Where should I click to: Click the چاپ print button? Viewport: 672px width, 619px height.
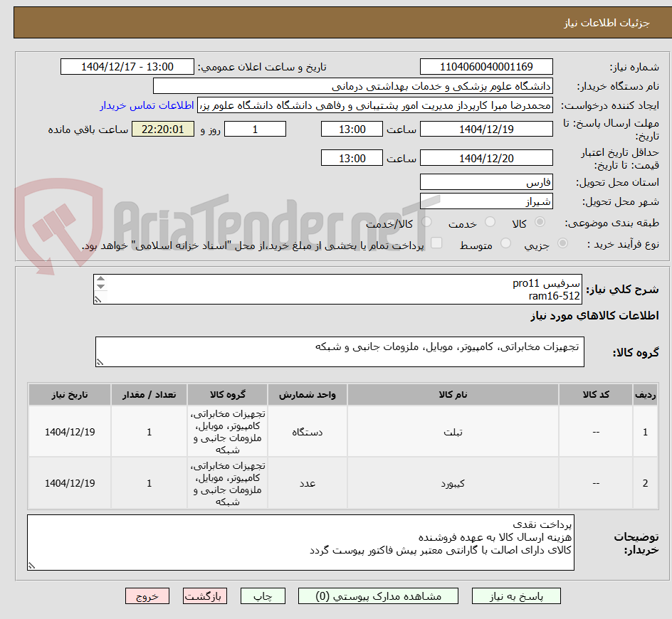pos(263,596)
